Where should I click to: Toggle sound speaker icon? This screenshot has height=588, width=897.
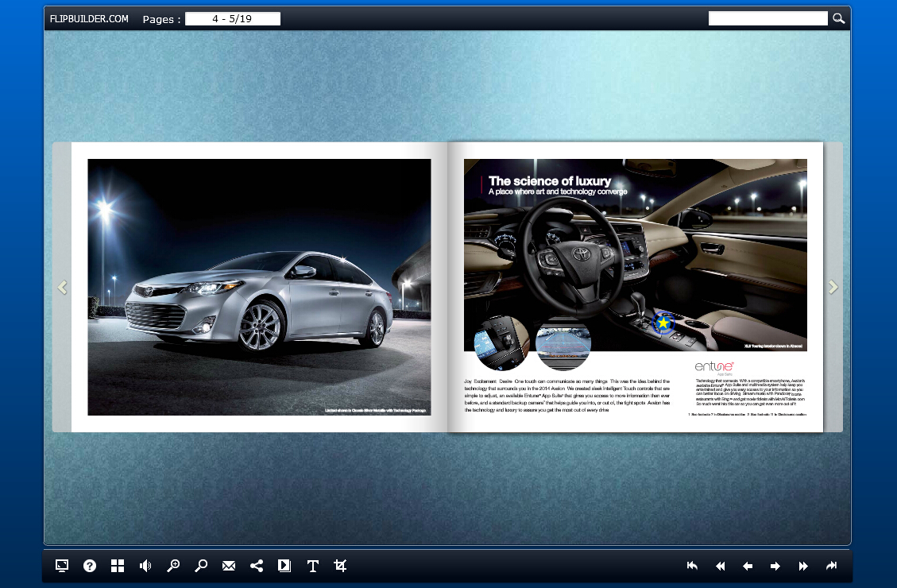pos(145,566)
